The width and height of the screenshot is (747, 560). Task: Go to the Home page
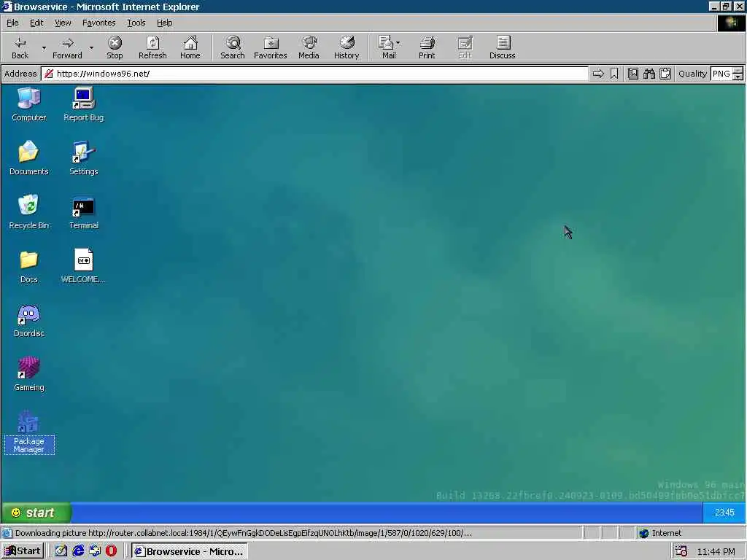190,47
